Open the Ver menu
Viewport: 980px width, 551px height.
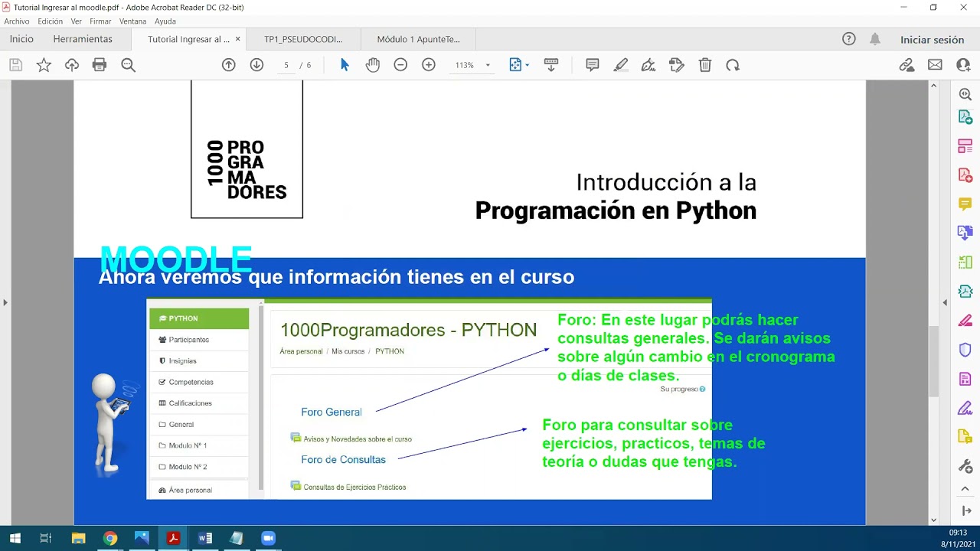pos(77,21)
